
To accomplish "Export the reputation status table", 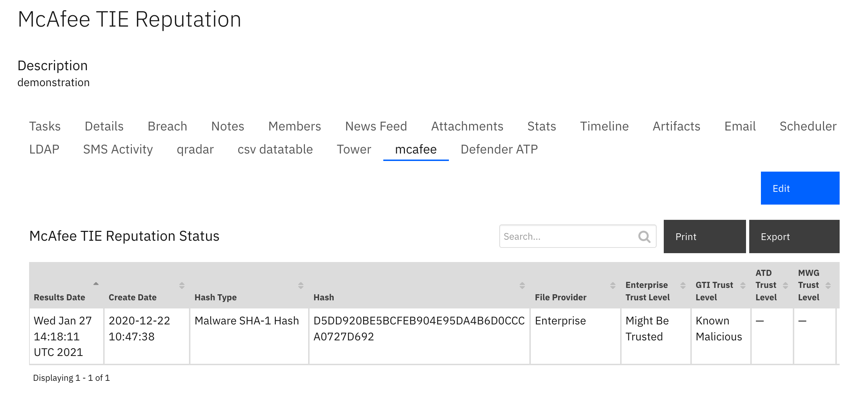I will (x=794, y=236).
